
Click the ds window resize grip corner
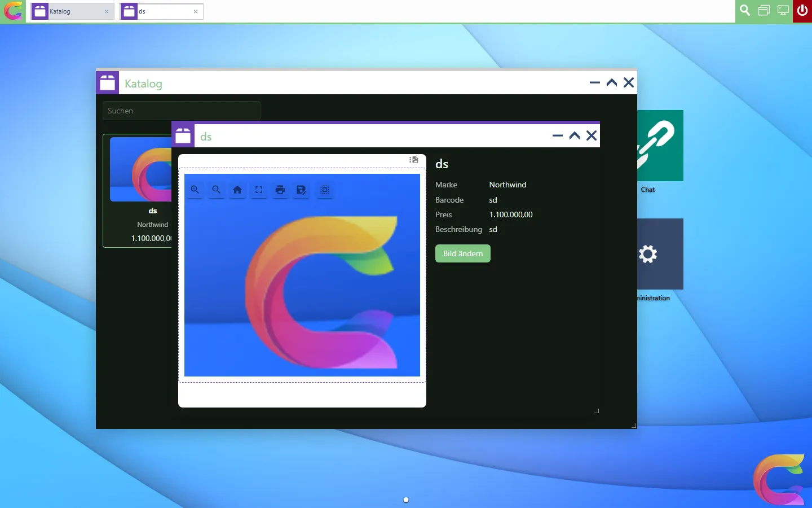pos(597,411)
